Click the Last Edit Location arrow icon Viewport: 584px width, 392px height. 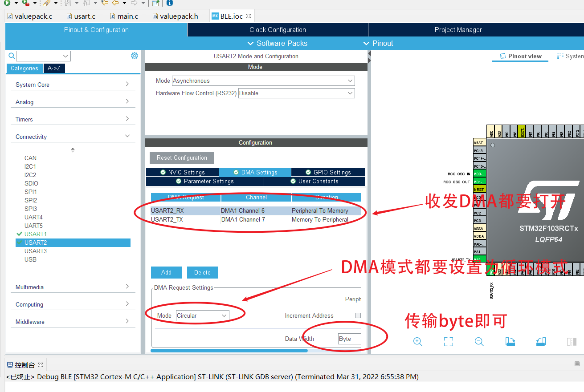click(x=105, y=3)
